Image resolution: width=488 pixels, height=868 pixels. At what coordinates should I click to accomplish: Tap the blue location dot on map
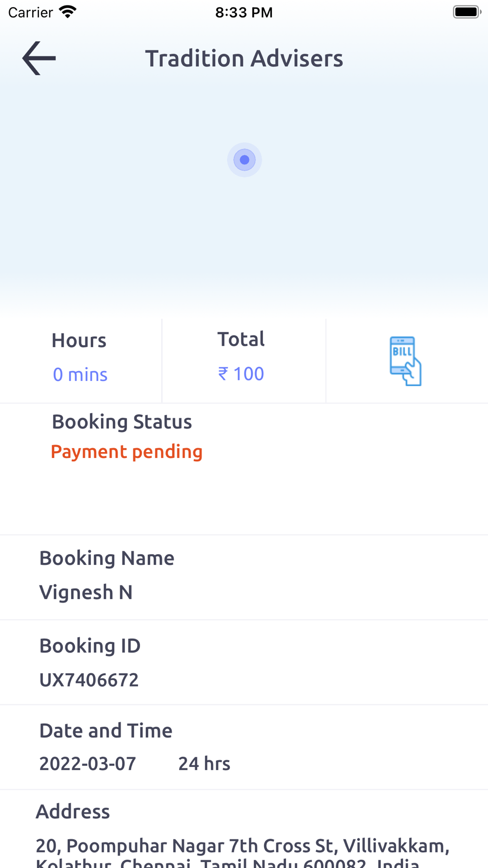(x=244, y=160)
